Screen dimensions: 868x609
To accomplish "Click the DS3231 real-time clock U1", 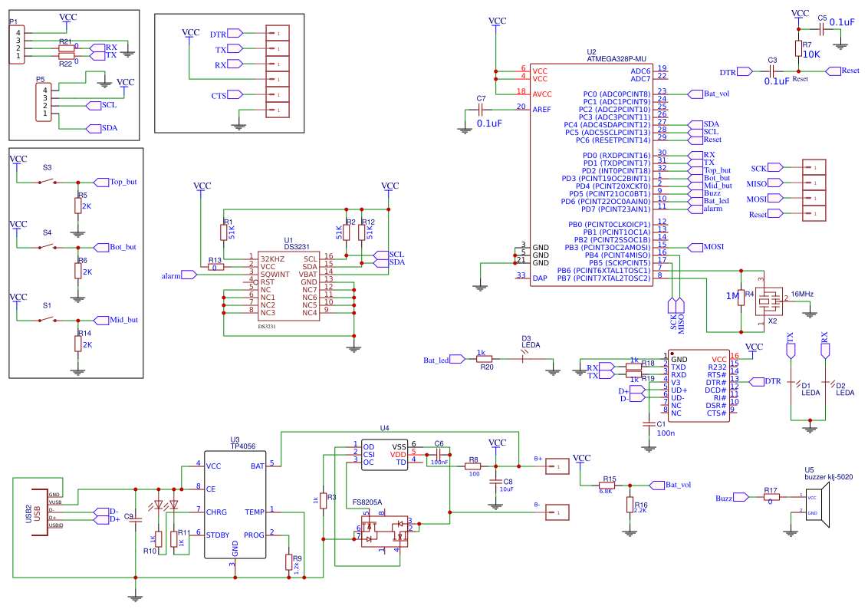I will click(x=288, y=284).
